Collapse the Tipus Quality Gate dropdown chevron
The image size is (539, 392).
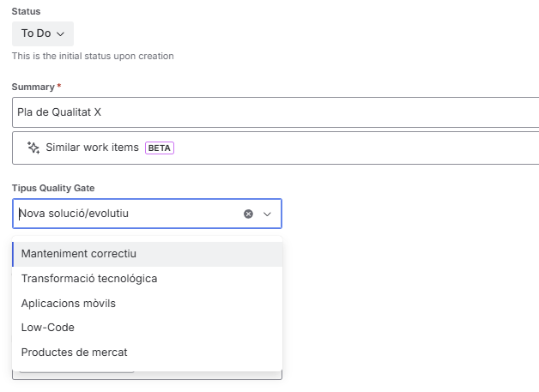pyautogui.click(x=267, y=214)
